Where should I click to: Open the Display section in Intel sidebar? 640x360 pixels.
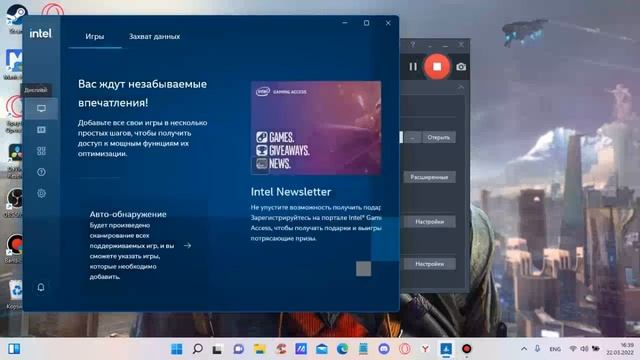(x=41, y=109)
